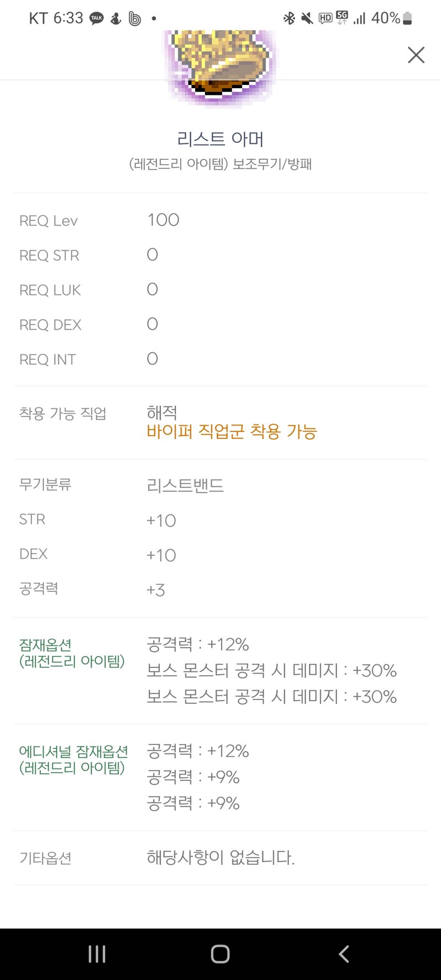
Task: Close the item detail popup
Action: tap(416, 55)
